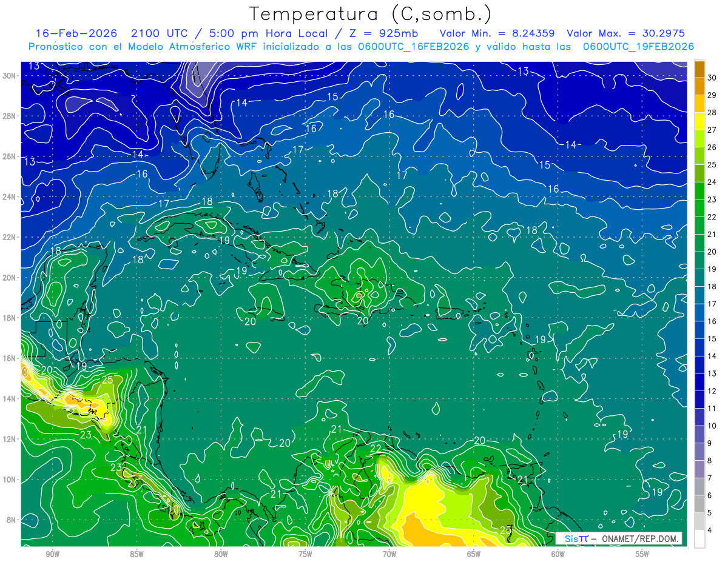
Task: Pick the teal colorbar segment between 18 and 19
Action: [x=700, y=278]
